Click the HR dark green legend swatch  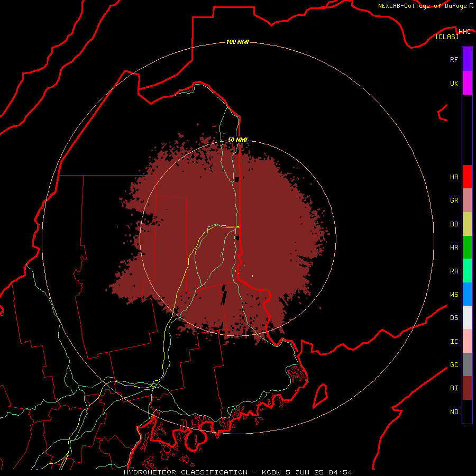click(467, 247)
